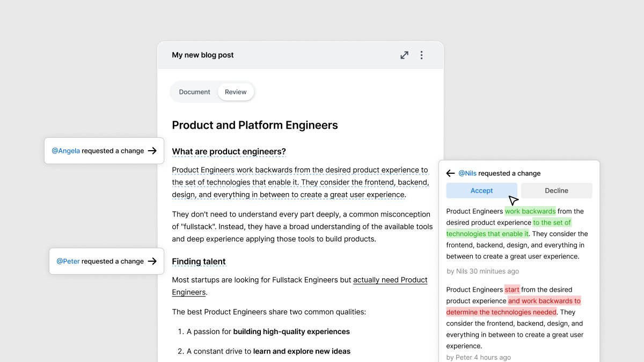Click the red highlighted 'start' text
This screenshot has width=644, height=362.
click(x=511, y=289)
